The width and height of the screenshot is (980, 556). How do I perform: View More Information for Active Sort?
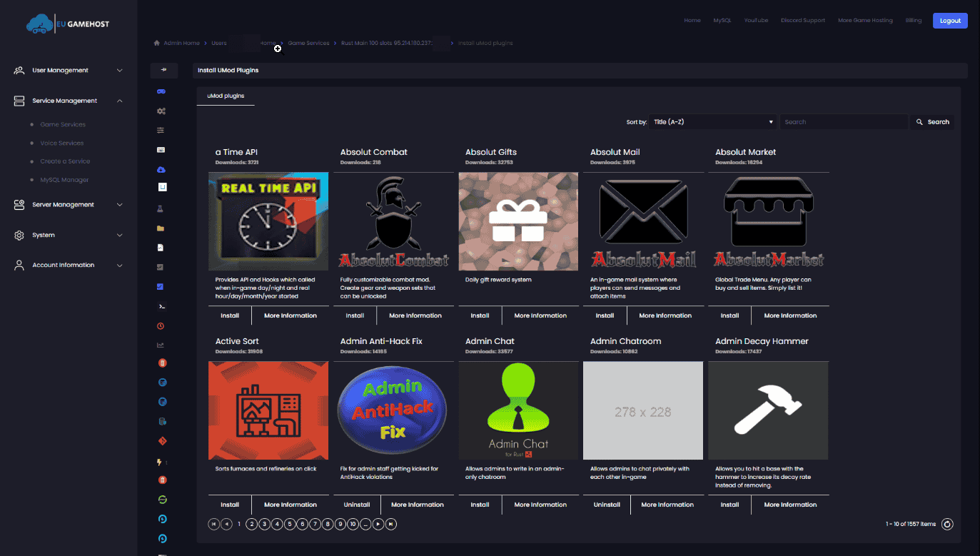click(291, 505)
